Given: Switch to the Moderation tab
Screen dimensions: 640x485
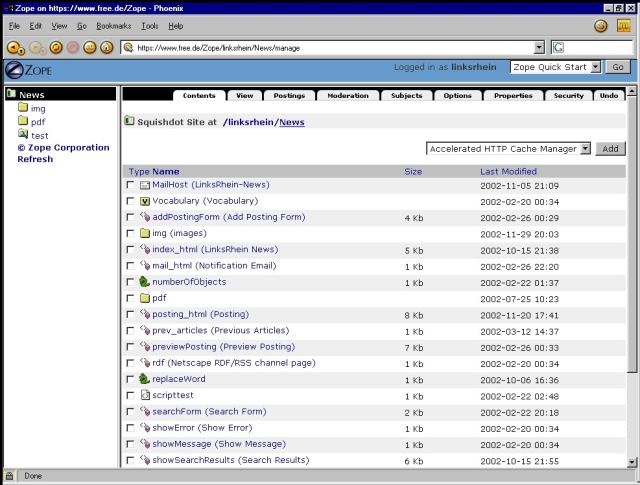Looking at the screenshot, I should (348, 96).
